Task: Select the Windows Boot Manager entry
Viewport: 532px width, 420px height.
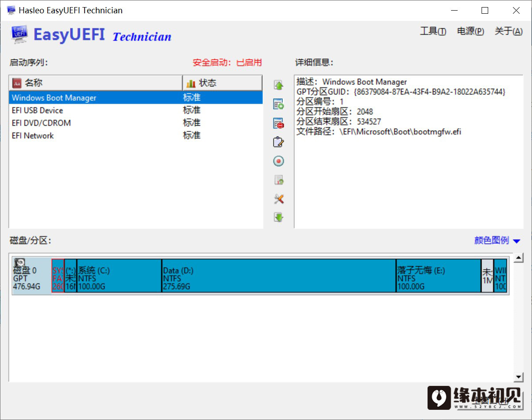Action: tap(136, 98)
